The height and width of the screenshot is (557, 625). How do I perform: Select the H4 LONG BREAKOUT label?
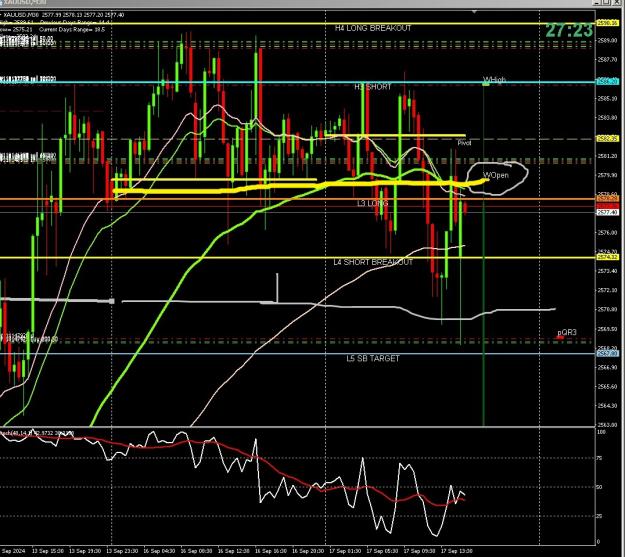click(x=373, y=28)
